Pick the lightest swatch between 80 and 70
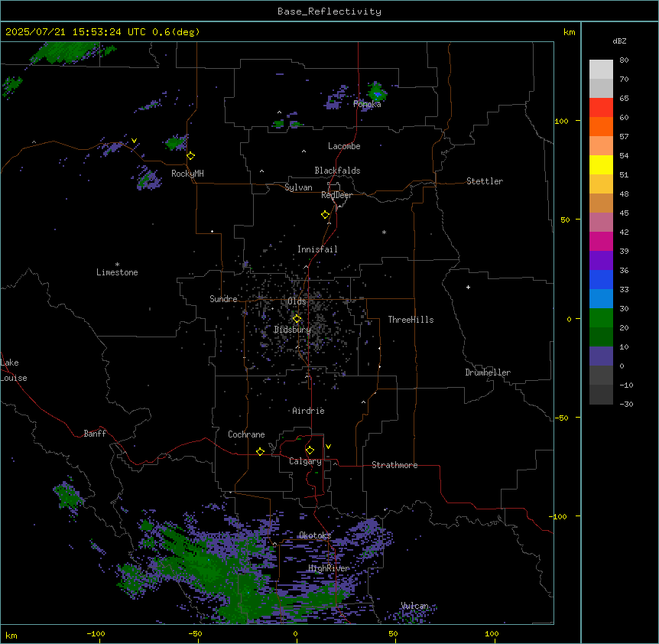Screen dimensions: 659x644 pos(601,70)
